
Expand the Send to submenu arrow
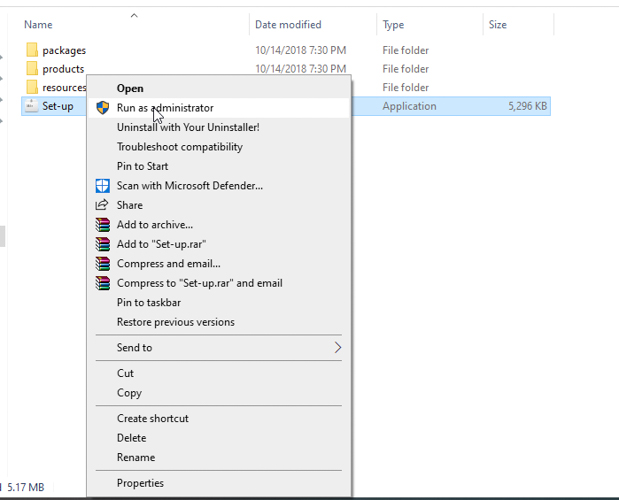pos(338,347)
